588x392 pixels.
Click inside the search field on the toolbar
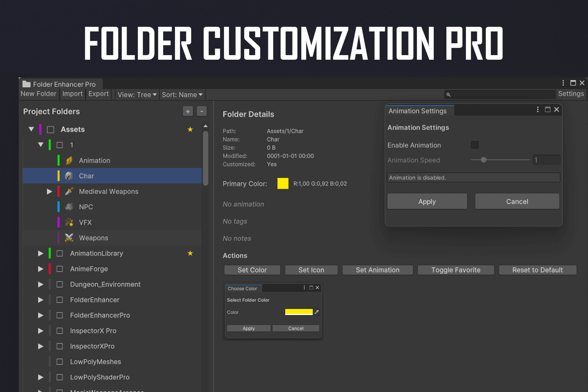[x=498, y=94]
